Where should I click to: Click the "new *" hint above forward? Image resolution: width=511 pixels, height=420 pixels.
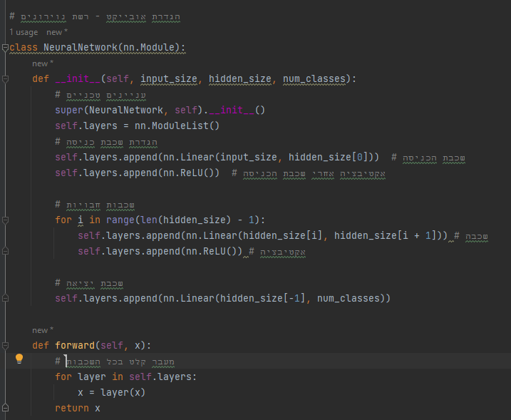point(43,330)
